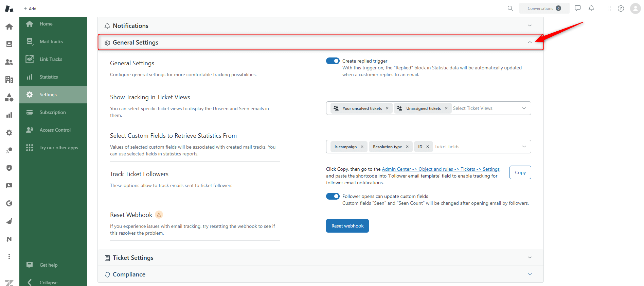Click the help question mark icon
Screen dimensions: 644x286
click(x=621, y=9)
